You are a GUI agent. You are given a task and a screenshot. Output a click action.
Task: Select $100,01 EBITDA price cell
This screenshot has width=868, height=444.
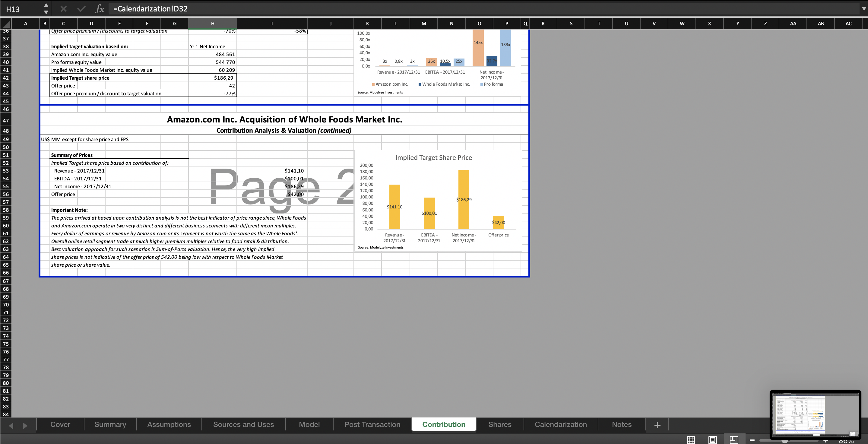coord(272,179)
